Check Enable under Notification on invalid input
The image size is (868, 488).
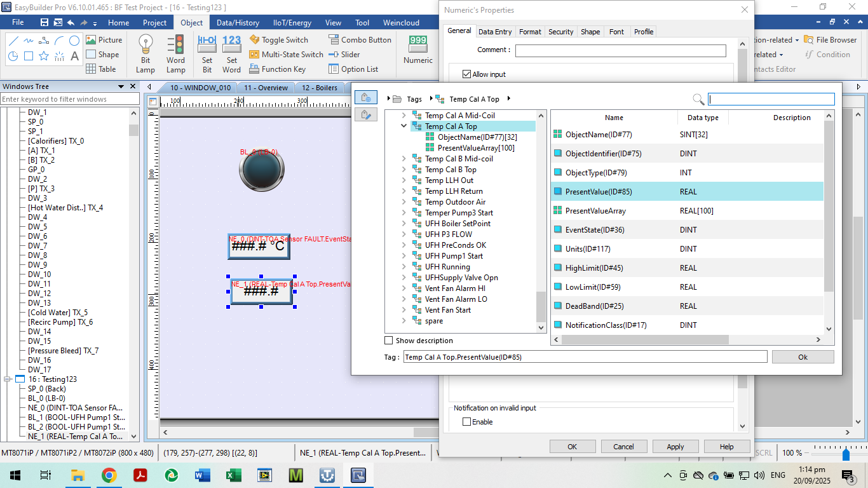[467, 422]
